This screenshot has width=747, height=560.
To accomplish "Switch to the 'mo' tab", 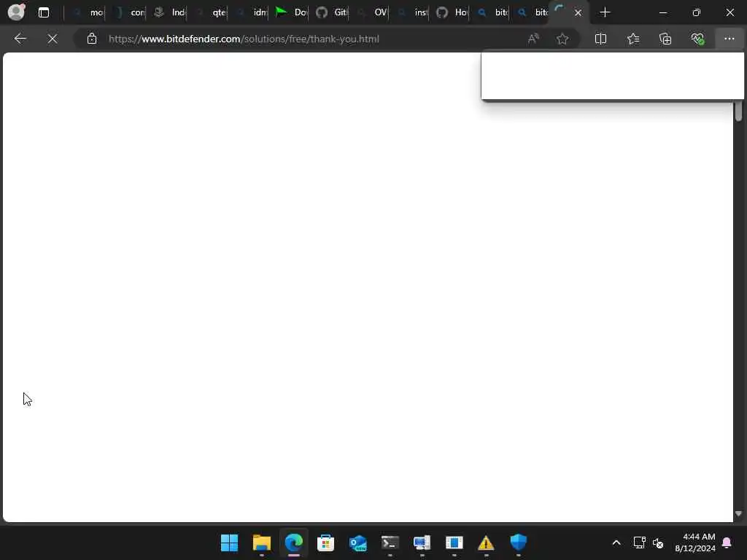I will click(90, 12).
